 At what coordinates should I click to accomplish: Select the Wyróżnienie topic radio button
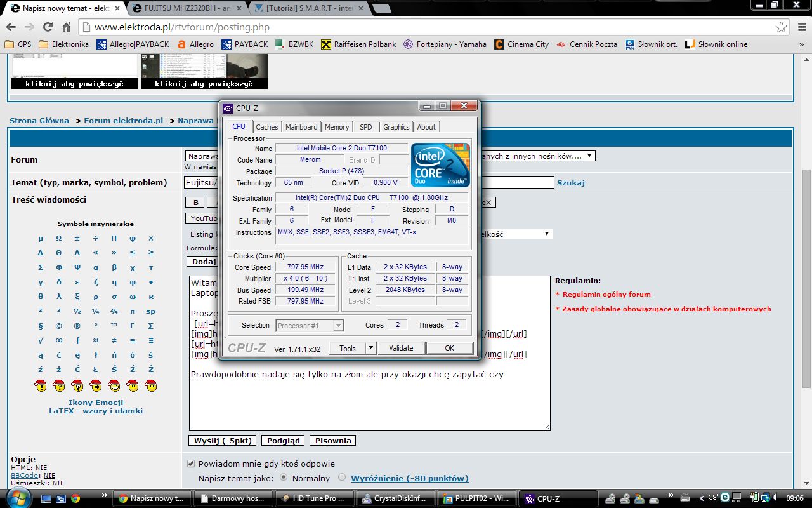[342, 478]
